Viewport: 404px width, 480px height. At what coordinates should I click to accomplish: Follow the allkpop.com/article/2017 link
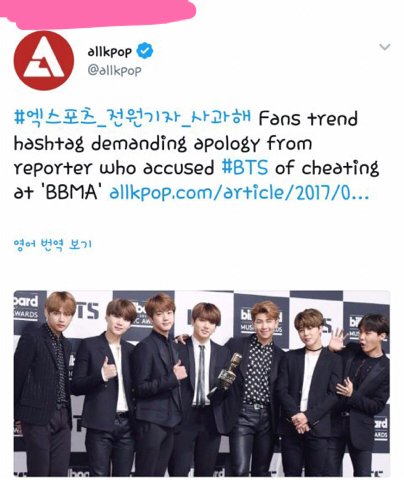click(239, 192)
